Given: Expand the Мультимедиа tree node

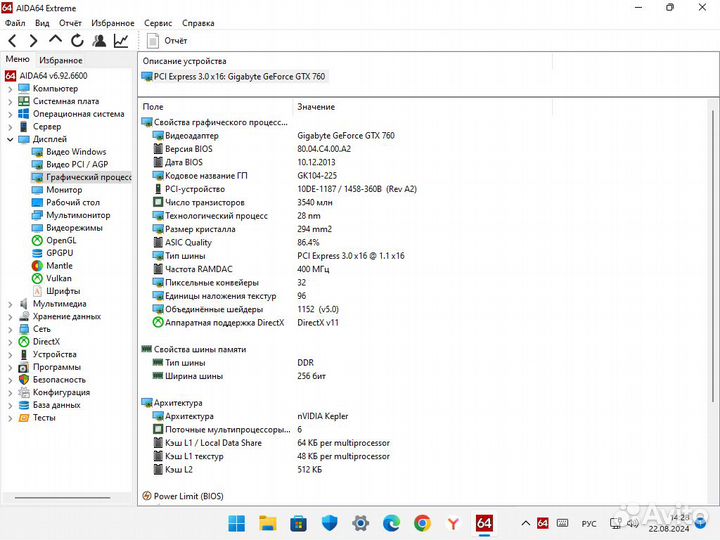Looking at the screenshot, I should click(x=10, y=304).
